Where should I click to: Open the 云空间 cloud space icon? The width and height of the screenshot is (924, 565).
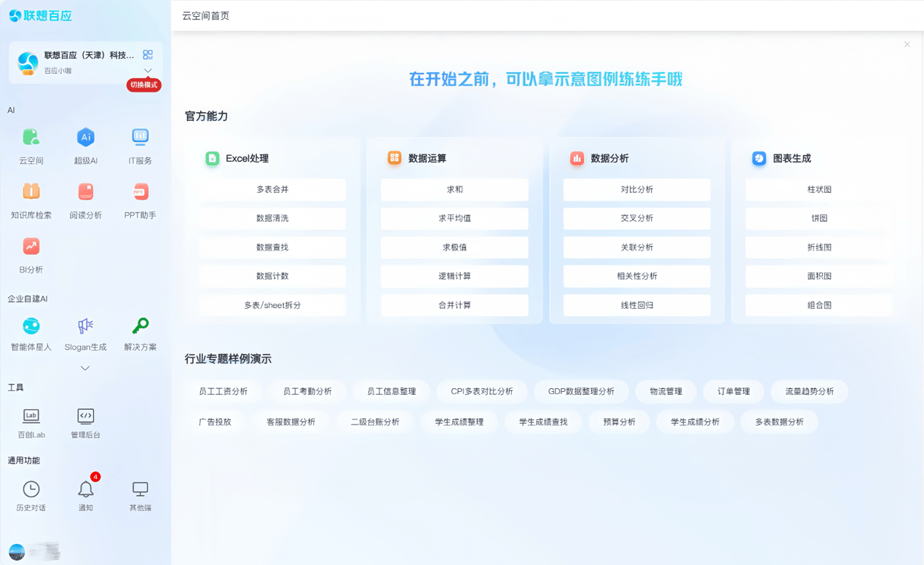(x=31, y=138)
